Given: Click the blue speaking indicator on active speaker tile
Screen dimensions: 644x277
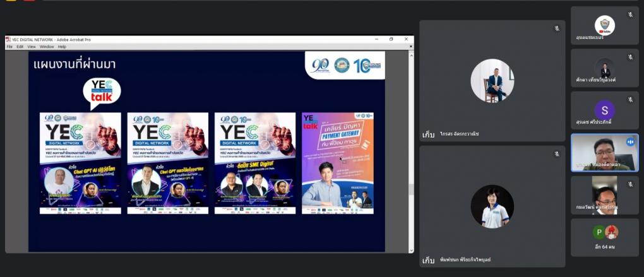Looking at the screenshot, I should pyautogui.click(x=630, y=142).
